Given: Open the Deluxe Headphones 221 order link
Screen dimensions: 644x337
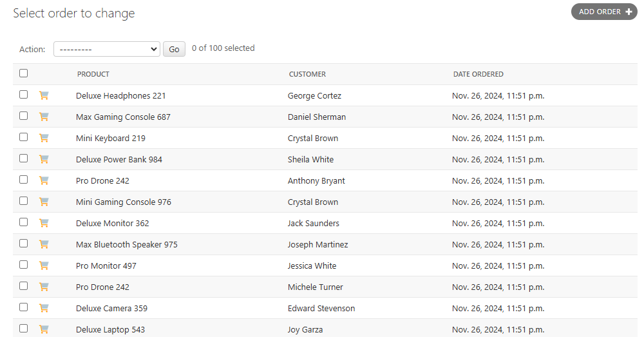Looking at the screenshot, I should click(120, 96).
